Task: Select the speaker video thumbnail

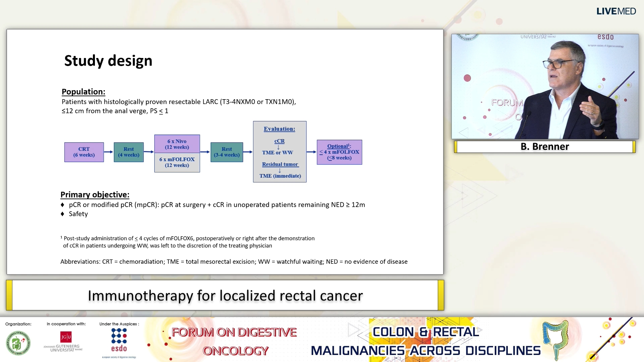Action: tap(545, 86)
